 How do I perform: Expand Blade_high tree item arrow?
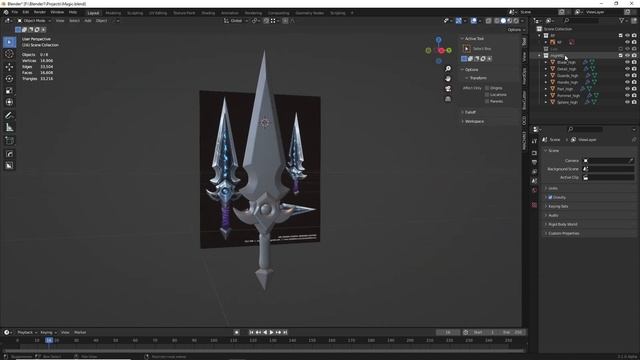point(546,62)
